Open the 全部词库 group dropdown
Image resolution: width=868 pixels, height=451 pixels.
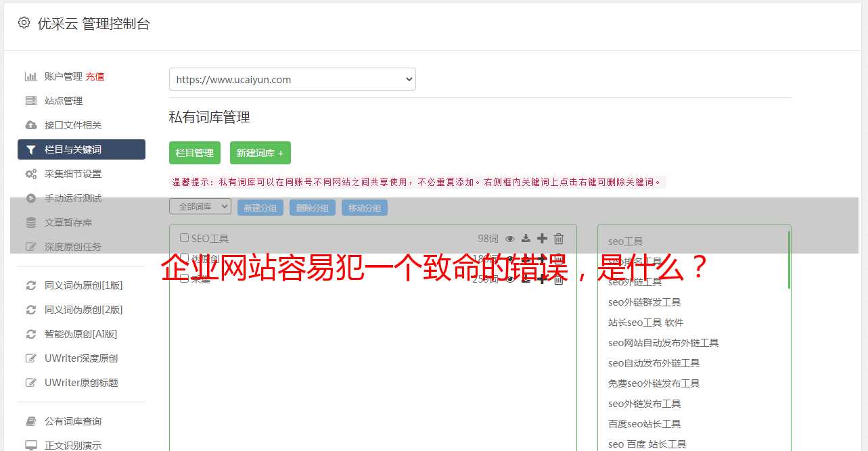(200, 207)
